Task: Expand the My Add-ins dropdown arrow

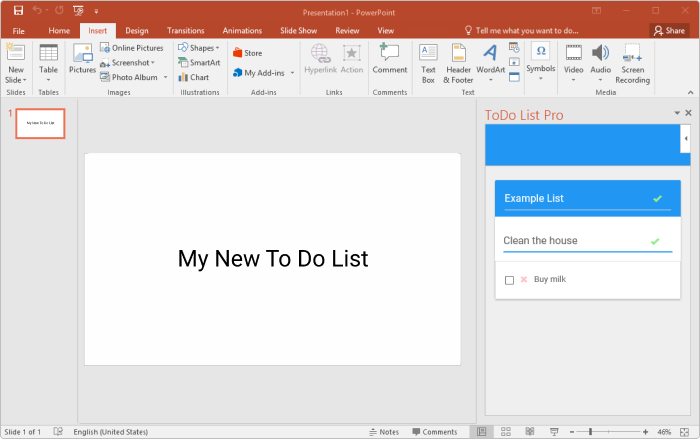Action: pyautogui.click(x=292, y=73)
